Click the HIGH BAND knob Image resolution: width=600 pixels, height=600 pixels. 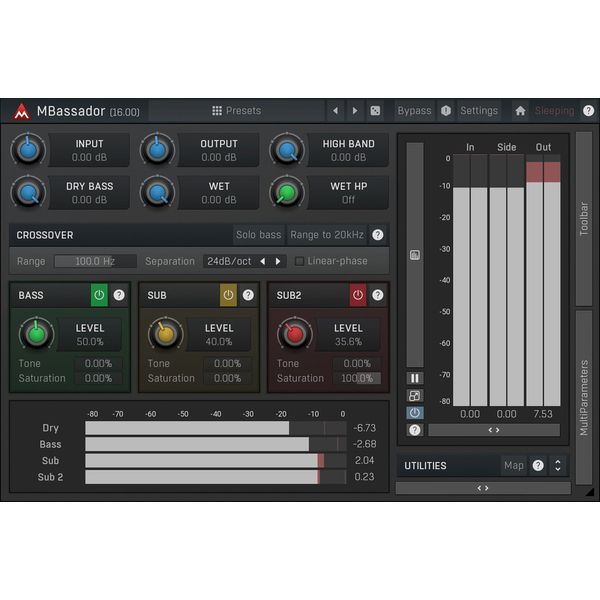coord(287,150)
